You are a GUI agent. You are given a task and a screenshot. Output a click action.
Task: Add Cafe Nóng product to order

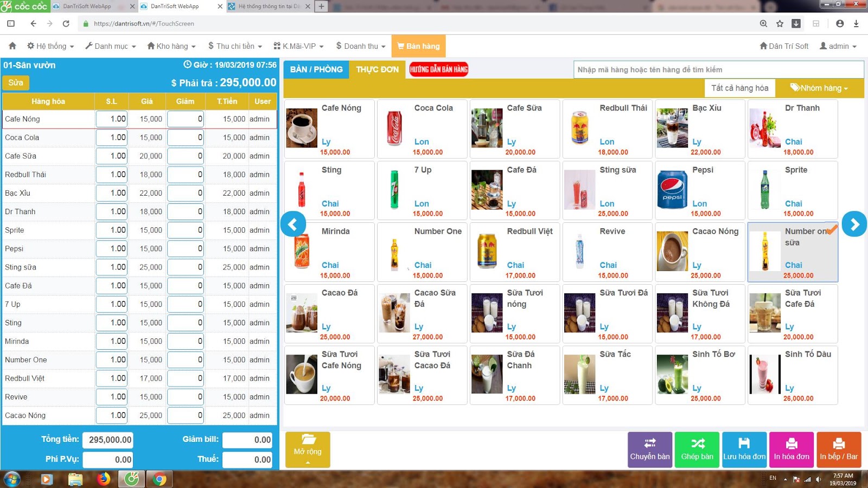click(x=329, y=129)
